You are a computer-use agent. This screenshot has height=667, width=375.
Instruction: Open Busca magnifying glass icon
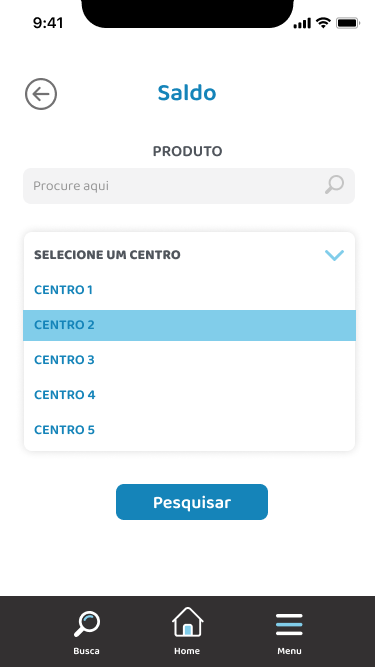click(87, 624)
